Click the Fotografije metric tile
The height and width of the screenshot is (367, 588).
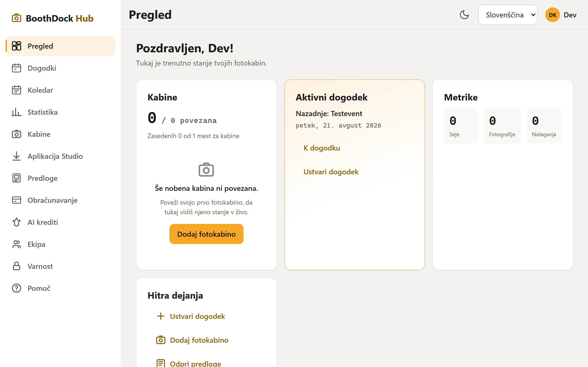502,126
